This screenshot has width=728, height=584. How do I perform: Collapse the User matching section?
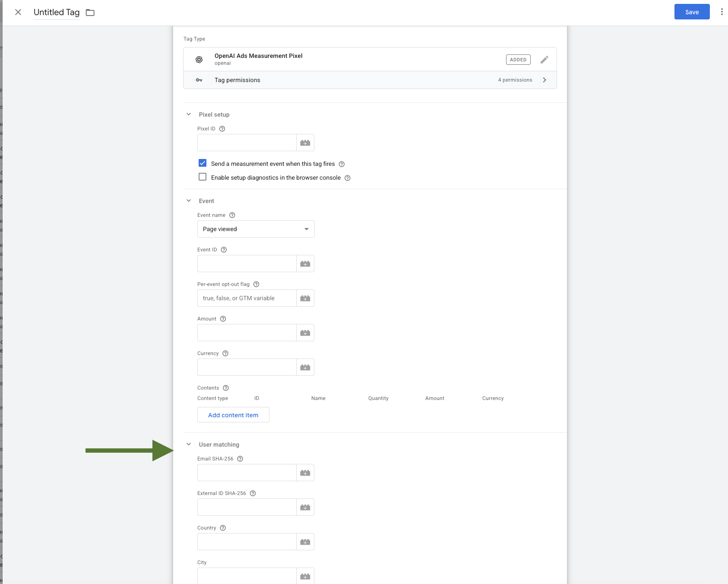(x=189, y=444)
